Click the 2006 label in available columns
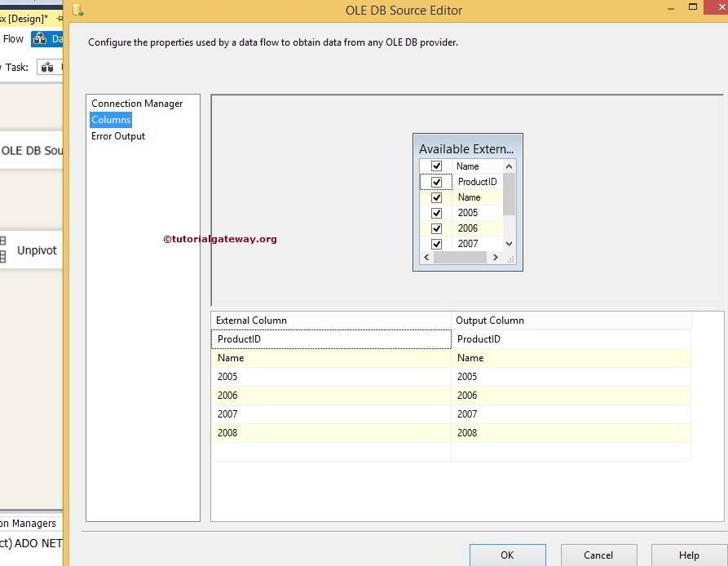Viewport: 728px width, 566px height. [468, 228]
